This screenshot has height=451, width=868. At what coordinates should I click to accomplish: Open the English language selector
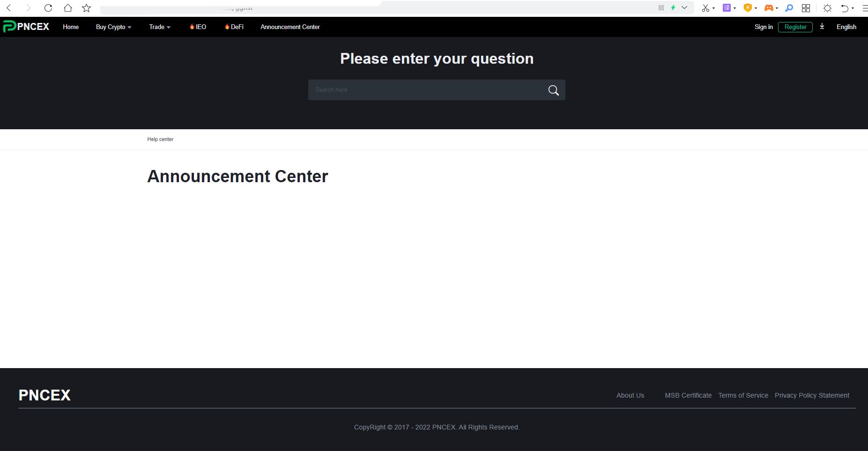[846, 27]
